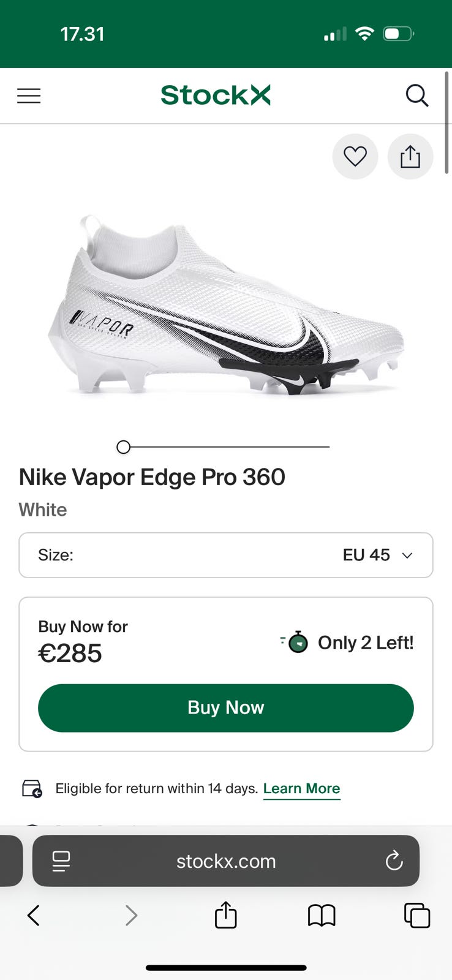Open the Safari share sheet icon
The width and height of the screenshot is (452, 980).
225,916
